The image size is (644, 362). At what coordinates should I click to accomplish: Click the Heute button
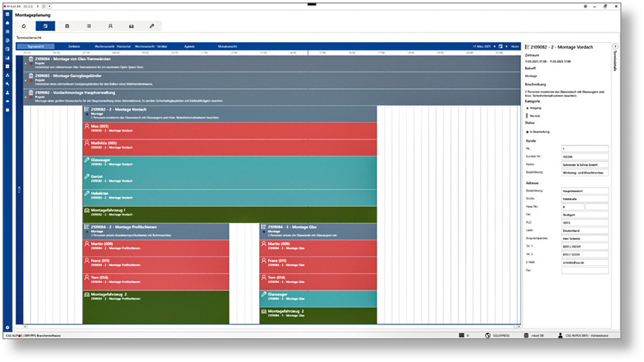point(514,46)
